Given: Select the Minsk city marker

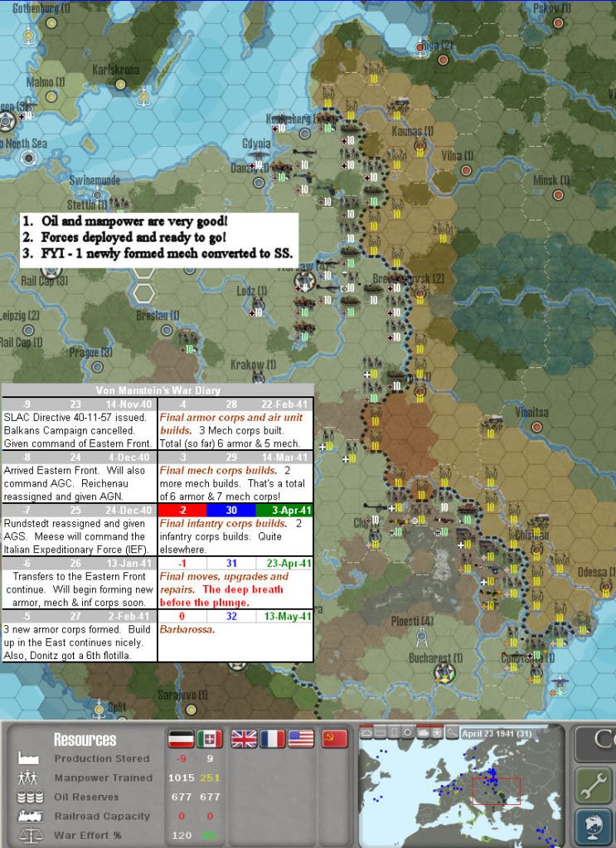Looking at the screenshot, I should pos(559,195).
